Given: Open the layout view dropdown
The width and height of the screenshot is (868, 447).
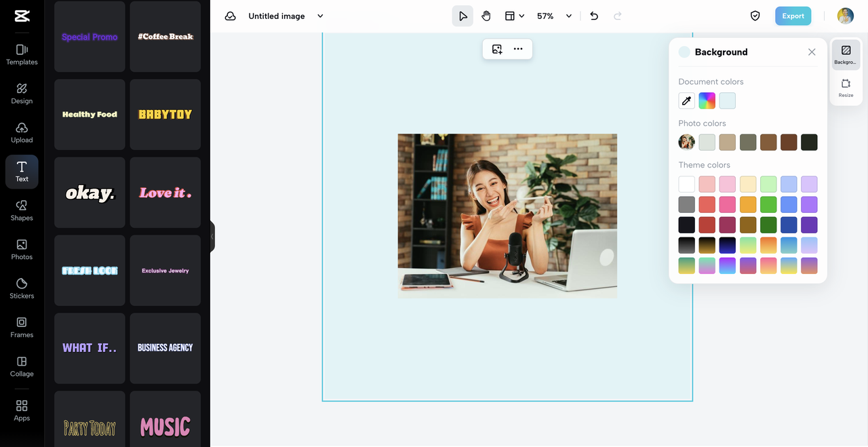Looking at the screenshot, I should point(515,16).
